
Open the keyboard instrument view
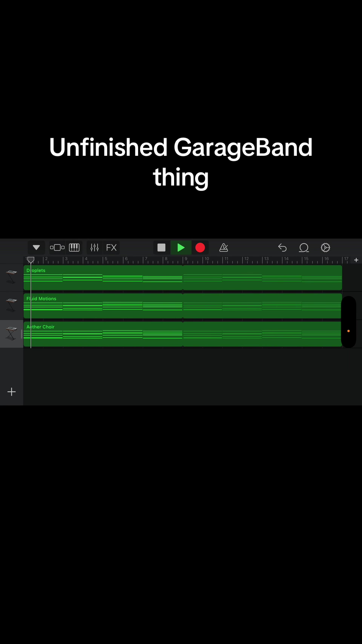[x=74, y=247]
